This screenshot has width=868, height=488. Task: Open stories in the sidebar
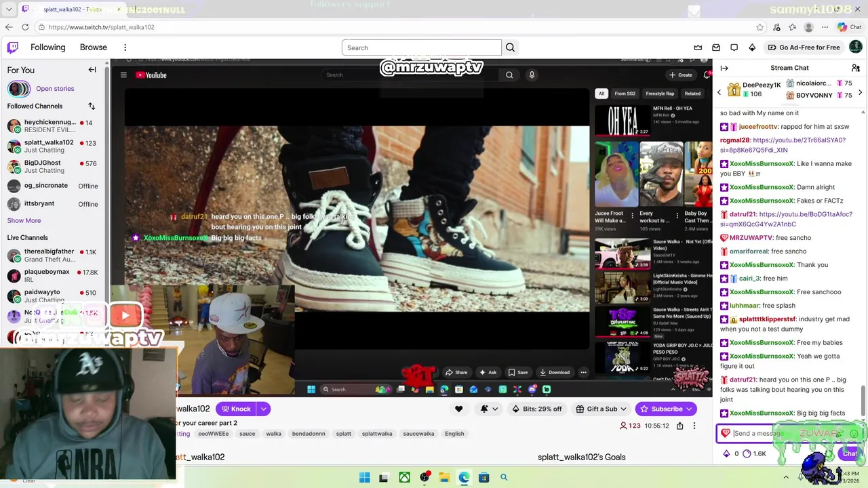[55, 89]
